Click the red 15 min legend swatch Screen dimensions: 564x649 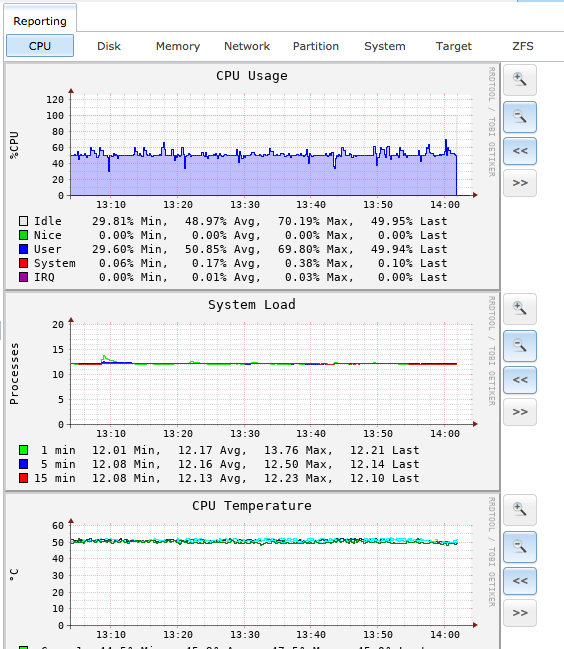(x=24, y=478)
